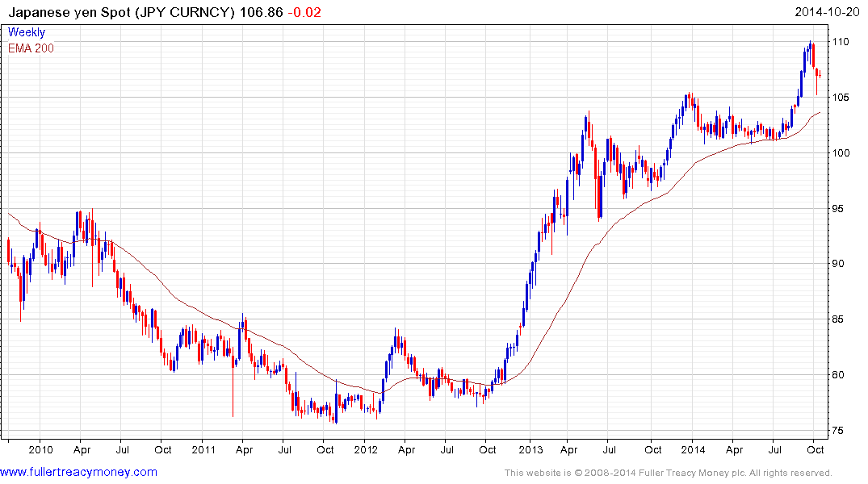This screenshot has height=484, width=868.
Task: Select the 80 price level on the y-axis
Action: [x=841, y=375]
